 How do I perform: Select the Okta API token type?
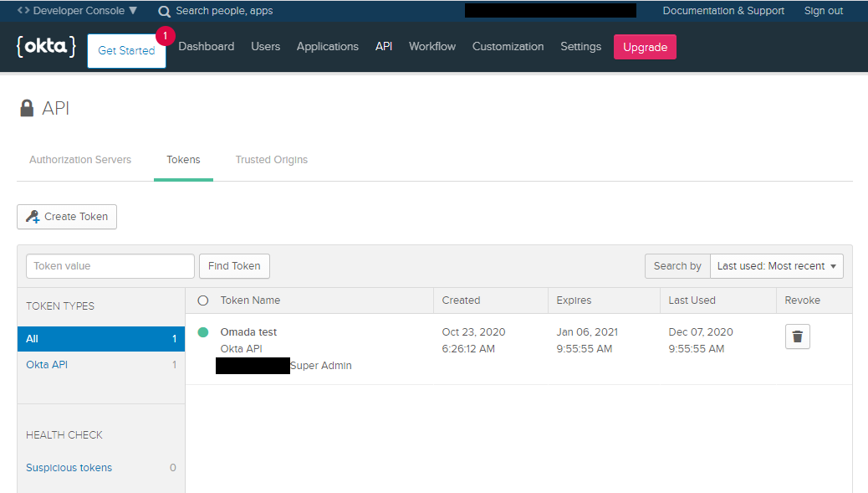pyautogui.click(x=100, y=364)
